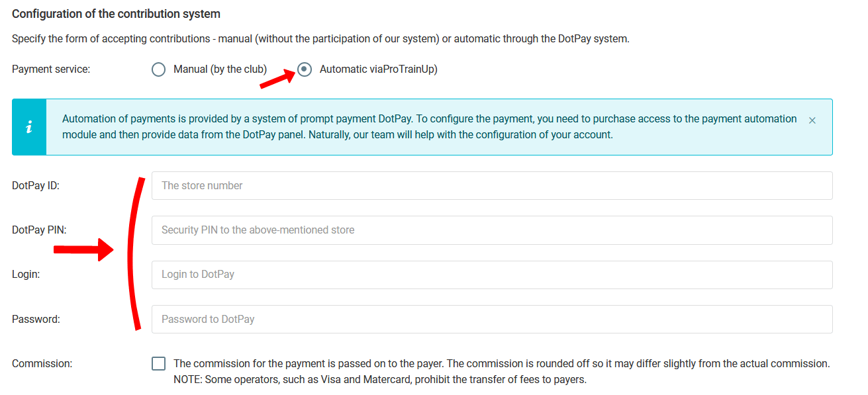Click the "Payment service:" label
The width and height of the screenshot is (868, 395).
51,69
